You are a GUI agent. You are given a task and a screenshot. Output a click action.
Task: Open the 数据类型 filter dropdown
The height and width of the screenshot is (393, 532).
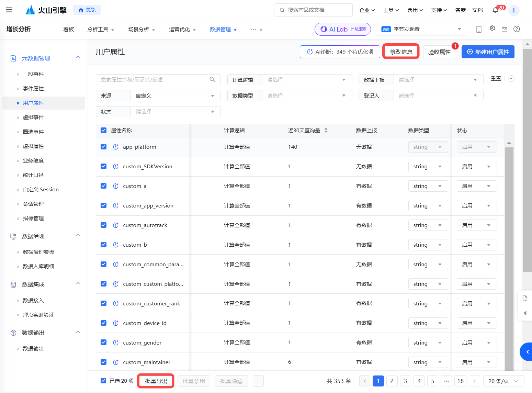tap(307, 96)
